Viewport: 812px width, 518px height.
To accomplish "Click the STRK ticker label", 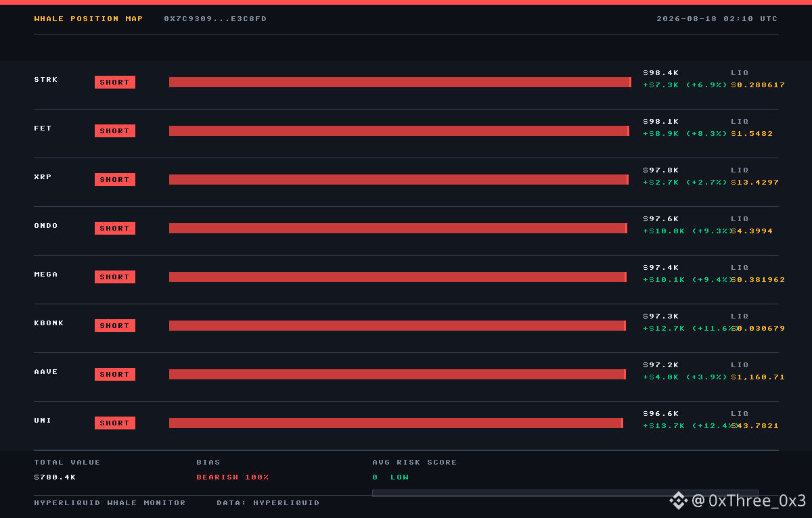I will click(46, 80).
